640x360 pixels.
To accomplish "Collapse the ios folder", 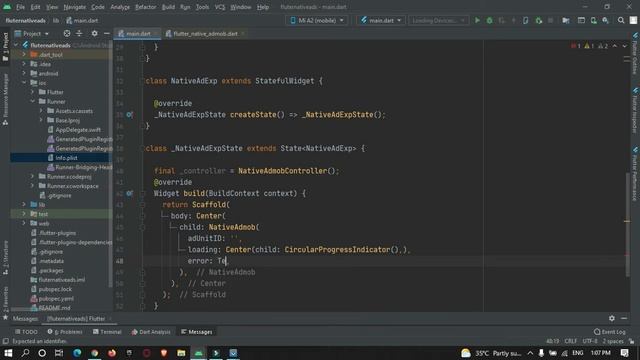I will [x=24, y=83].
